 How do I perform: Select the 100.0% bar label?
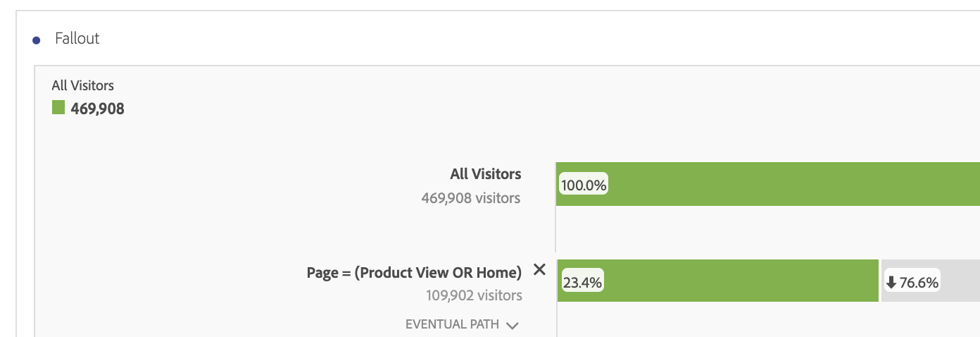click(x=584, y=185)
